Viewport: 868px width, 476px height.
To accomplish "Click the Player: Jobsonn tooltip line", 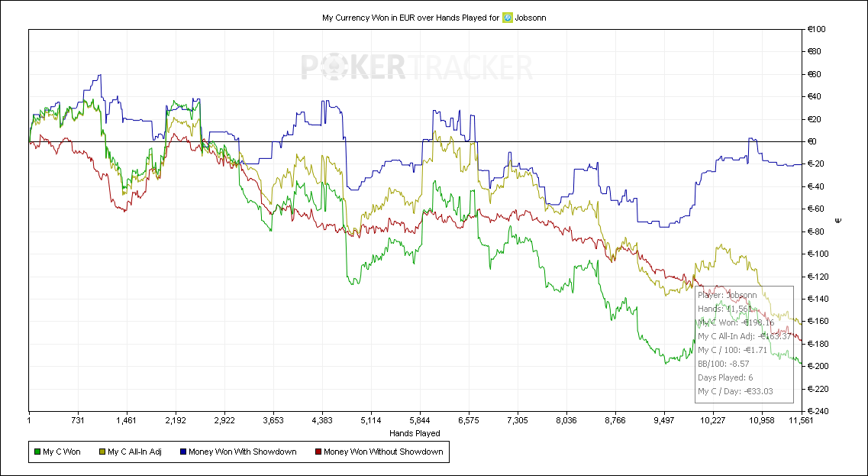I will pyautogui.click(x=727, y=295).
